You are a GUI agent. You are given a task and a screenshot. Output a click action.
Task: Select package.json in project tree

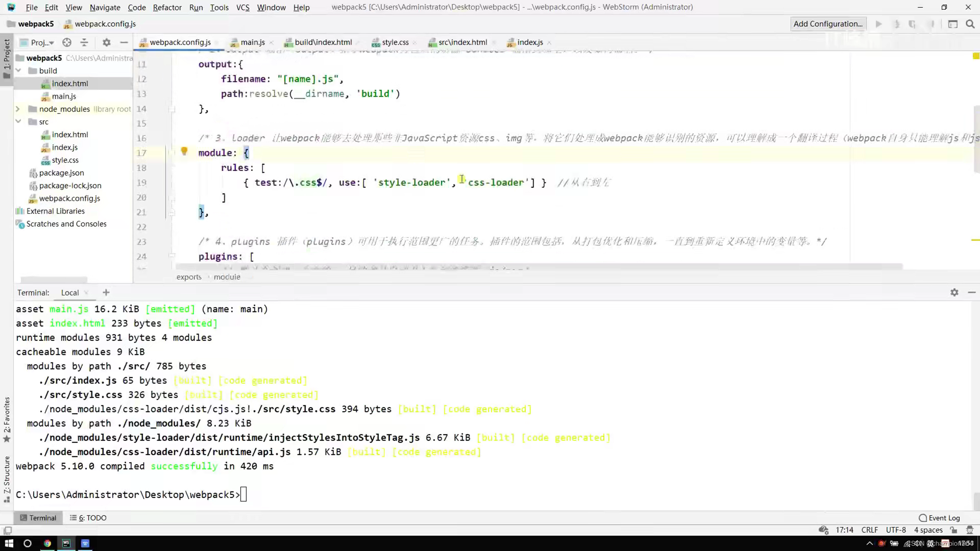pyautogui.click(x=61, y=173)
